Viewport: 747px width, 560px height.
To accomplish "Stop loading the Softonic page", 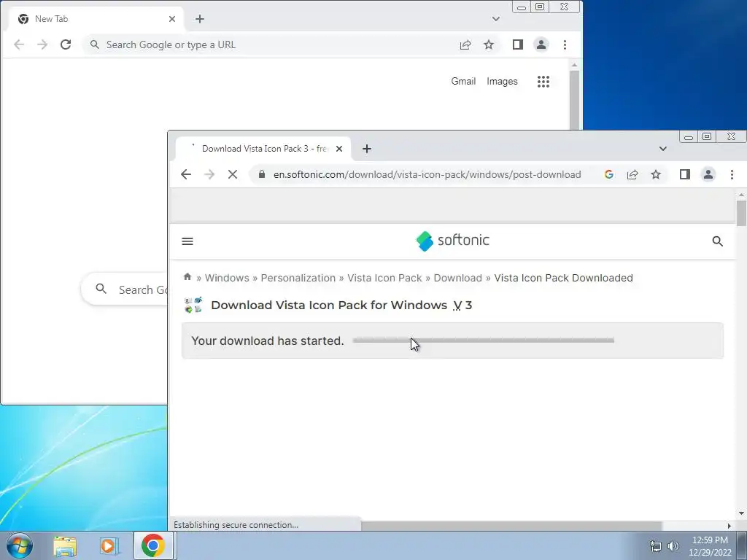I will pyautogui.click(x=233, y=175).
